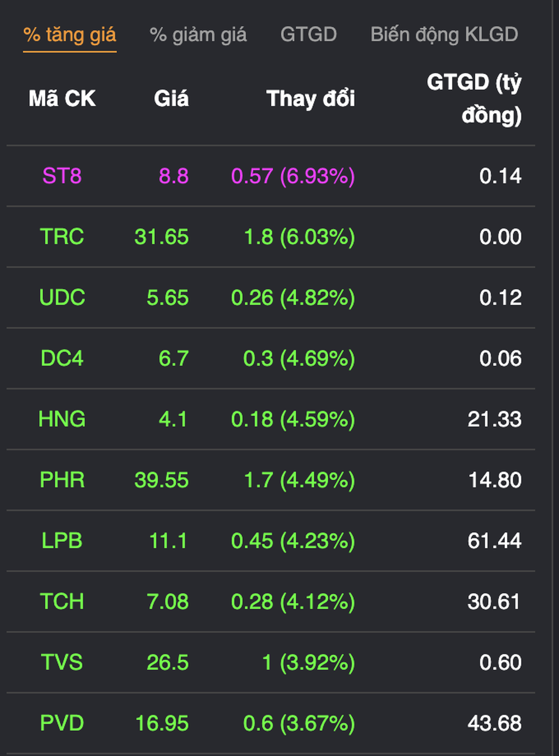Viewport: 559px width, 756px height.
Task: Sort by the Giá column header
Action: pos(172,99)
